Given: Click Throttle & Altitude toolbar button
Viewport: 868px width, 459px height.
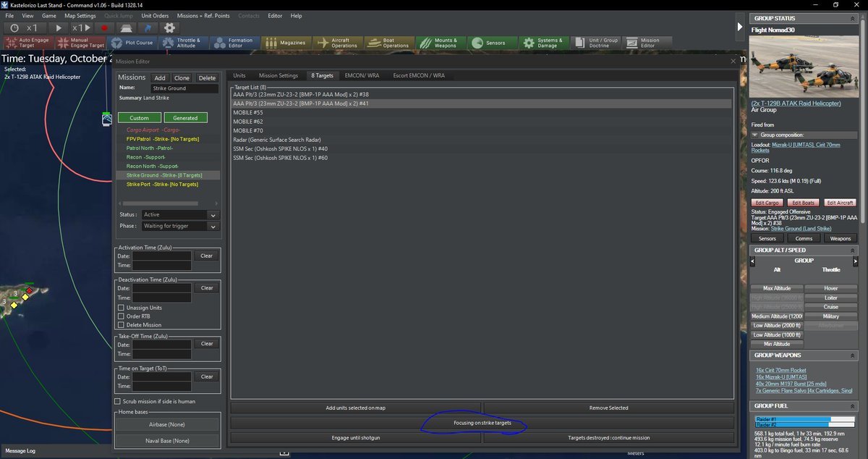Looking at the screenshot, I should (x=182, y=43).
